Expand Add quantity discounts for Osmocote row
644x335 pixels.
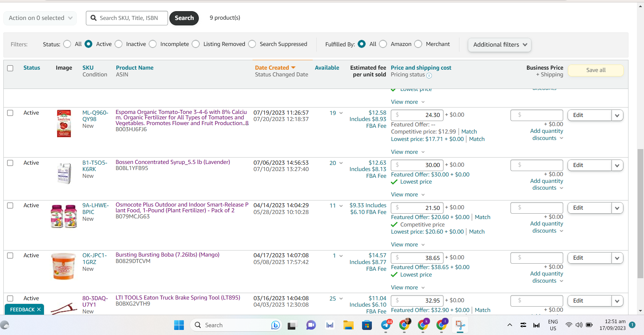pos(547,227)
